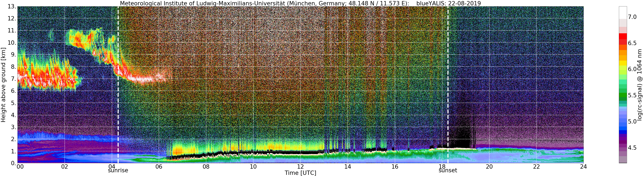Screen dimensions: 644x177
Task: Click the '4.' height axis tick label
Action: 14,115
